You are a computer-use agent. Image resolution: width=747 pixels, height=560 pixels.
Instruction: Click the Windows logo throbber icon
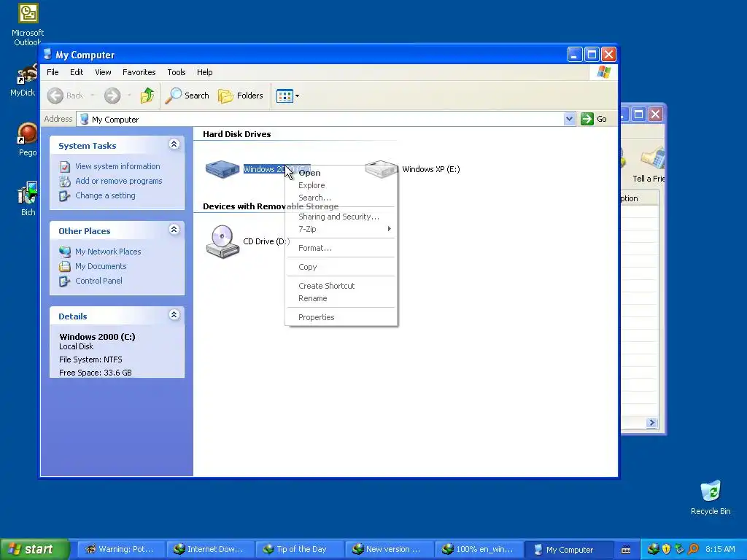(x=603, y=72)
